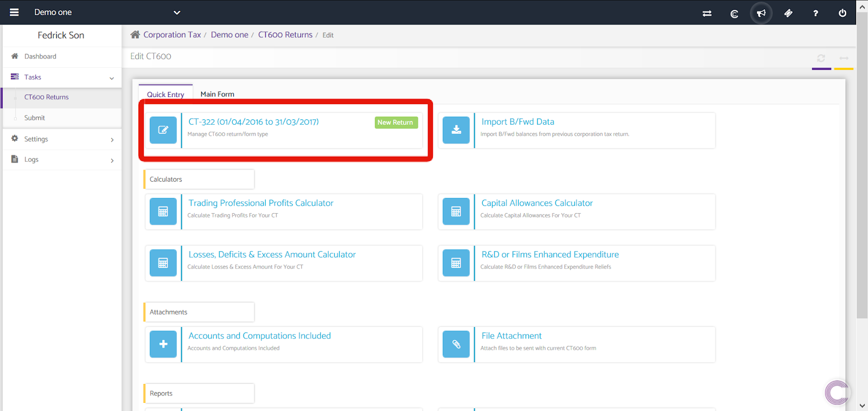Open the Demo one client dropdown

coord(107,12)
